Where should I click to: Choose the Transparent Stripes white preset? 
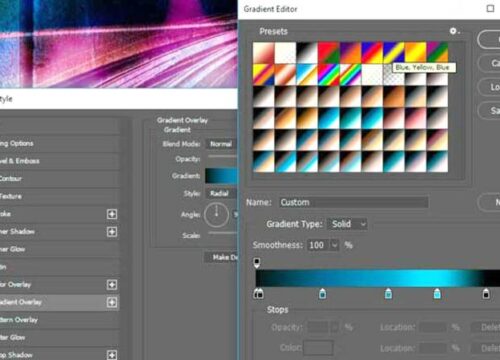372,74
